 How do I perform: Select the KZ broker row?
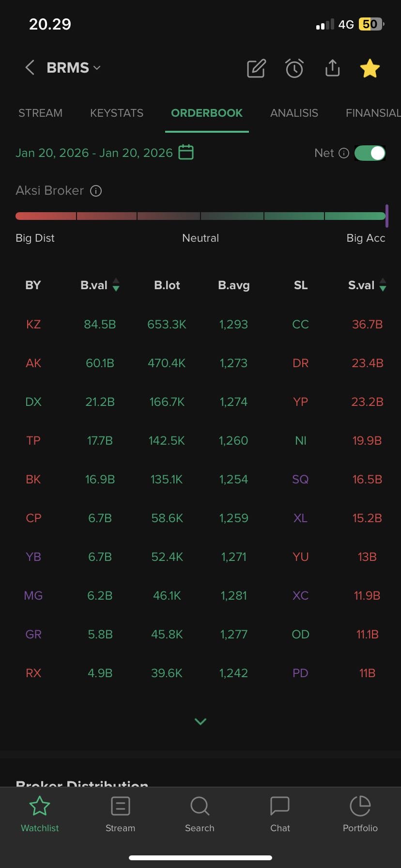point(33,324)
